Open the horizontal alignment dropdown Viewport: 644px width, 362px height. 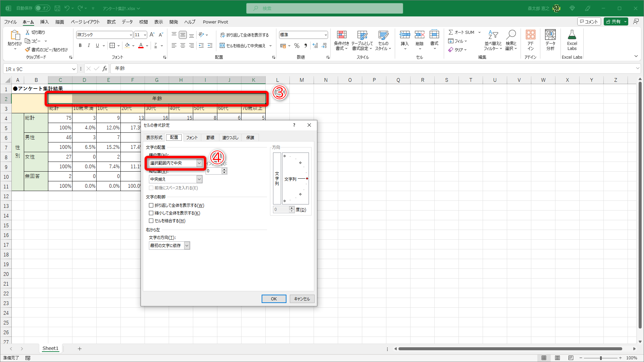coord(199,163)
